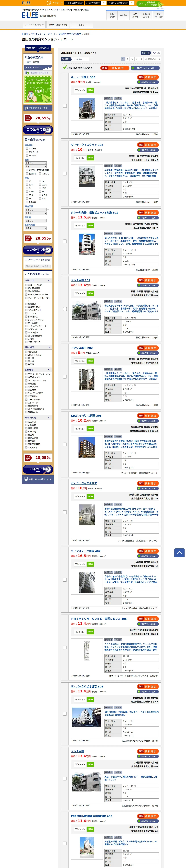The width and height of the screenshot is (186, 868).
Task: Tick the 1LDK layout checkbox
Action: (x=40, y=185)
